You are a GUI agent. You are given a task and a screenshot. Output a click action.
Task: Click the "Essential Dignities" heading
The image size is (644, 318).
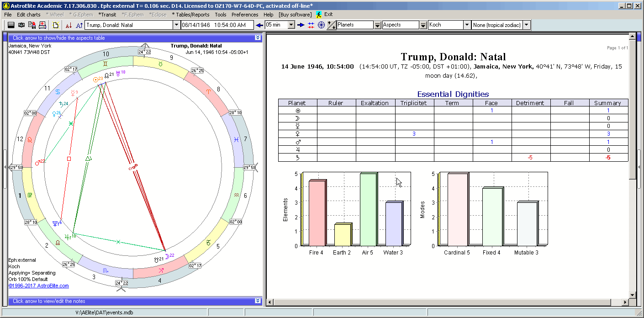coord(453,94)
